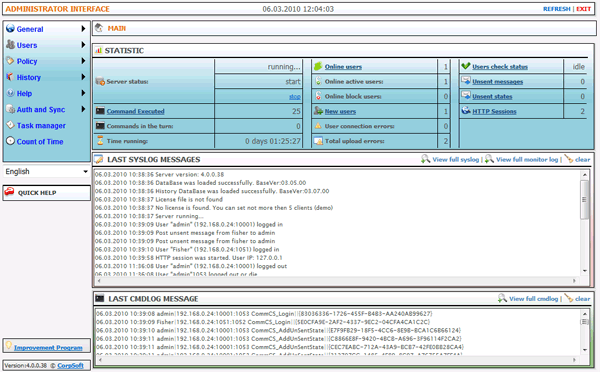Viewport: 600px width, 372px height.
Task: Clear the cmdlog messages
Action: click(582, 299)
